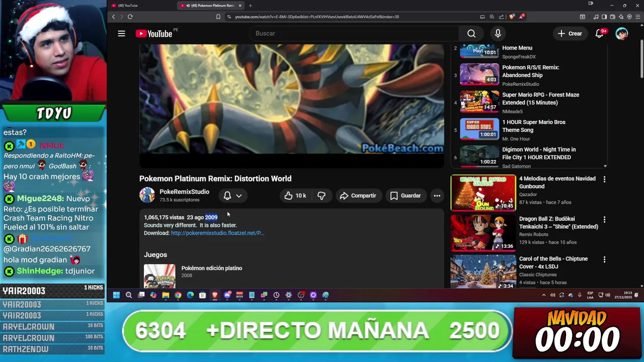The height and width of the screenshot is (362, 644).
Task: Click the playlist panel scroll-down arrow
Action: [x=605, y=166]
